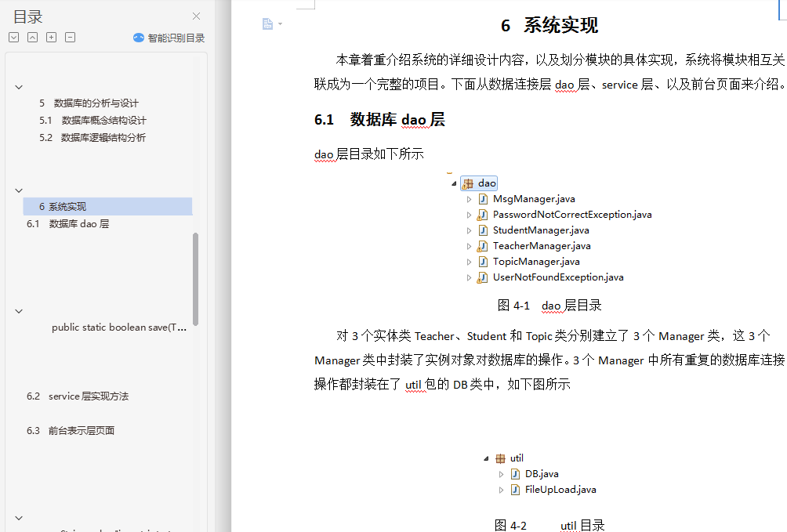Collapse the chevron above 6 系统实现
Image resolution: width=787 pixels, height=532 pixels.
pos(19,190)
